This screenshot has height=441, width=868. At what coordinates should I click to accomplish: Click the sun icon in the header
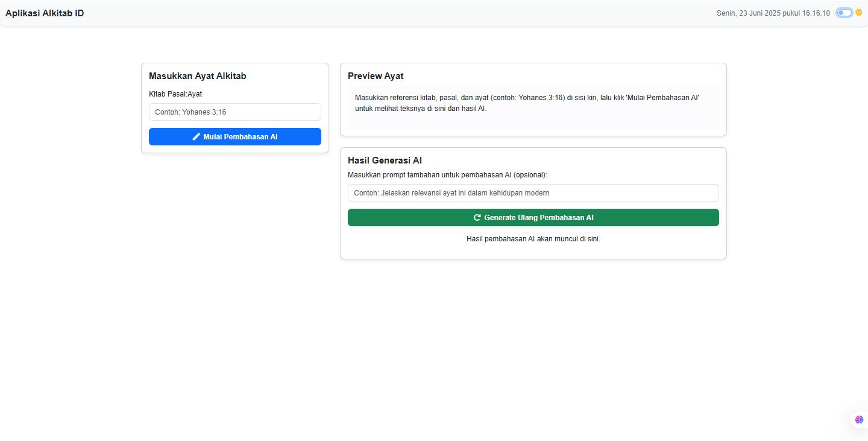coord(859,13)
